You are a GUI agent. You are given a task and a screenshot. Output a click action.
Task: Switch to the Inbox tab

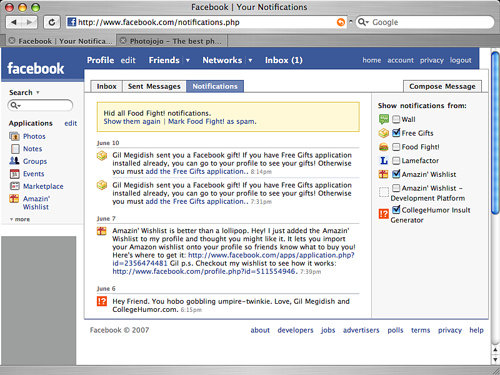pos(107,86)
